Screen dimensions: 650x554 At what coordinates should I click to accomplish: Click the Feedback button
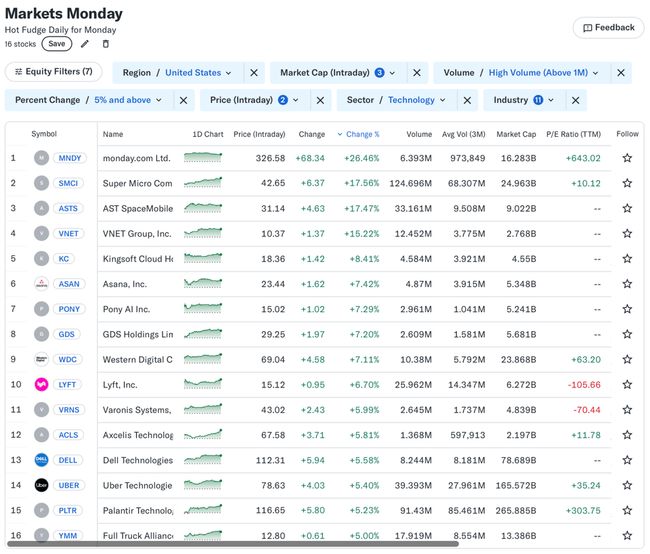tap(608, 28)
